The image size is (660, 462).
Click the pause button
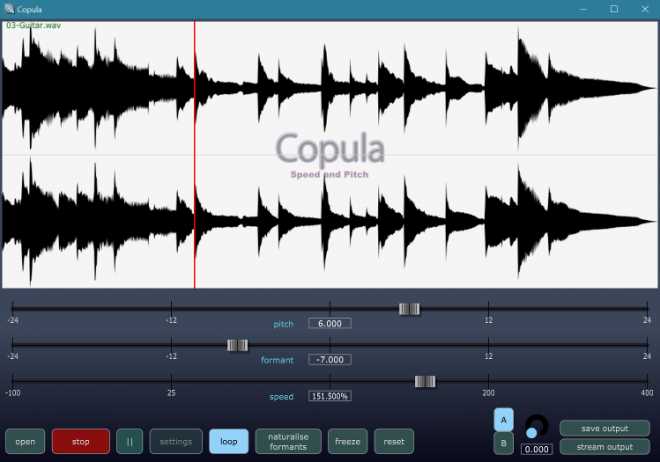tap(130, 441)
